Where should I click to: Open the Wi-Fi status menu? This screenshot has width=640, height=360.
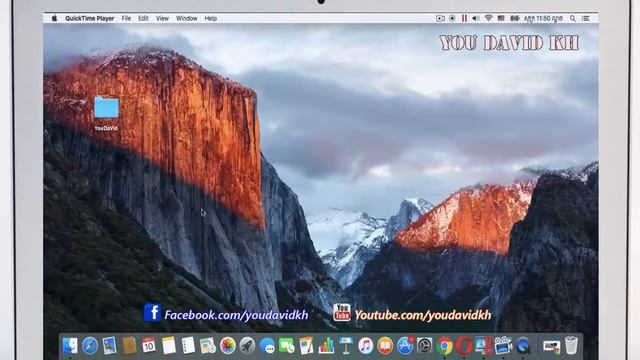[x=488, y=18]
